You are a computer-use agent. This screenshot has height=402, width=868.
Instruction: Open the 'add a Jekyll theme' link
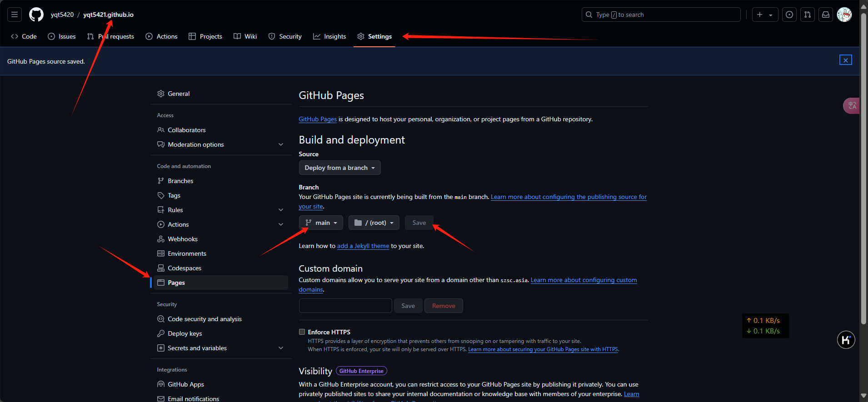pyautogui.click(x=363, y=246)
